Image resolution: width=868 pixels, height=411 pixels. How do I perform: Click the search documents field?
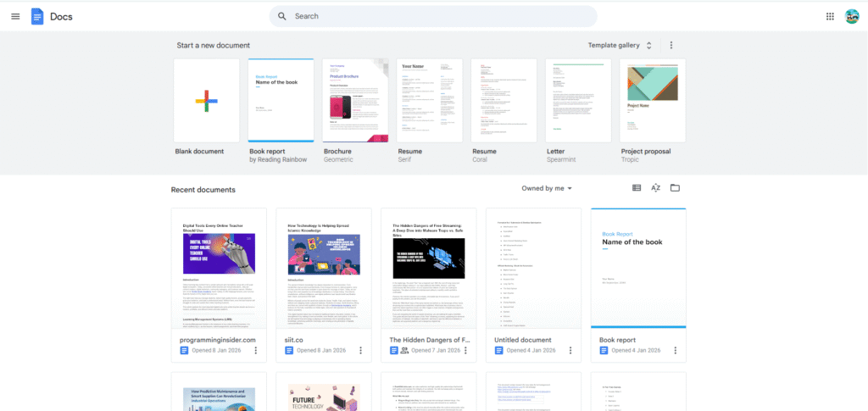click(432, 16)
